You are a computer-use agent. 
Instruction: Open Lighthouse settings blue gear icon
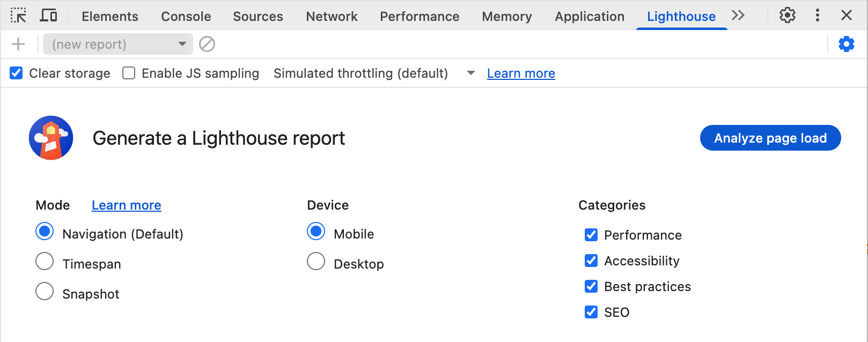pyautogui.click(x=846, y=44)
